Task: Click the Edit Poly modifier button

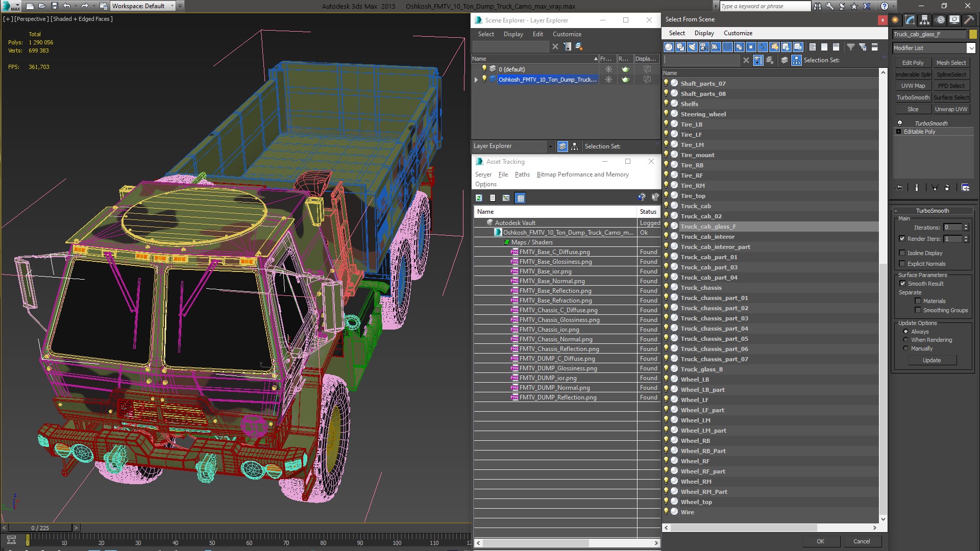Action: 913,63
